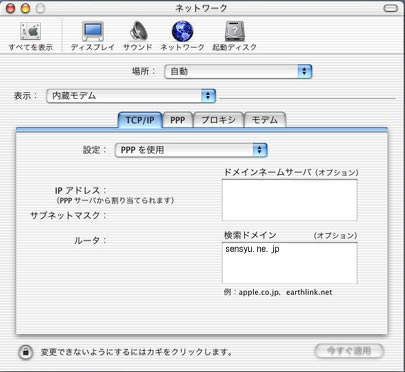
Task: Open the Displays (ディスプレイ) preferences icon
Action: coord(93,32)
